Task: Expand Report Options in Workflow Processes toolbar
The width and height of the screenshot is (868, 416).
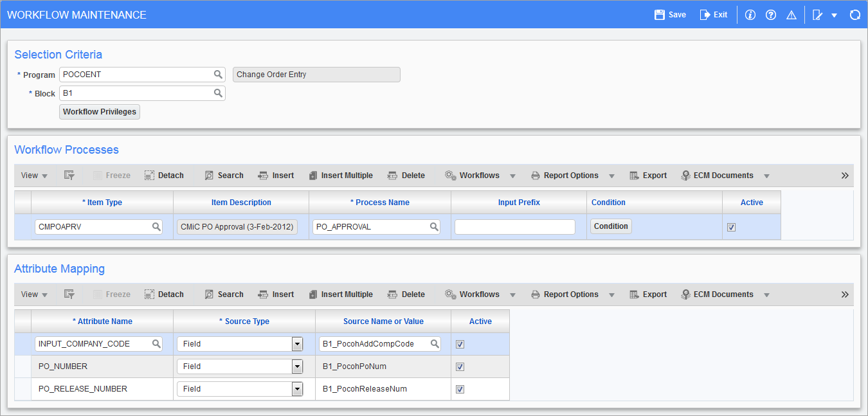Action: click(x=611, y=175)
